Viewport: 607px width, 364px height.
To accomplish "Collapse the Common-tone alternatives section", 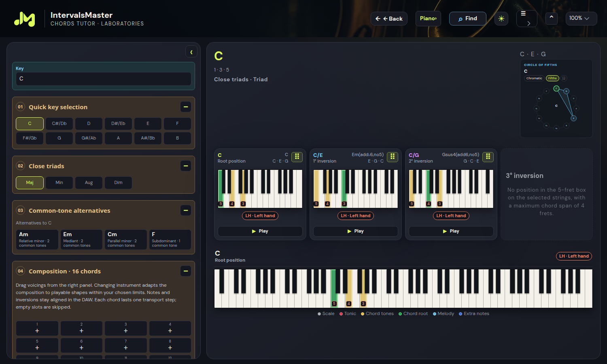I will tap(186, 210).
